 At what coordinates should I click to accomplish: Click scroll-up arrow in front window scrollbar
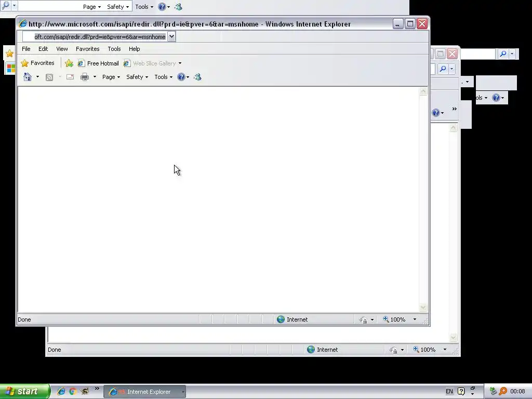[x=423, y=91]
